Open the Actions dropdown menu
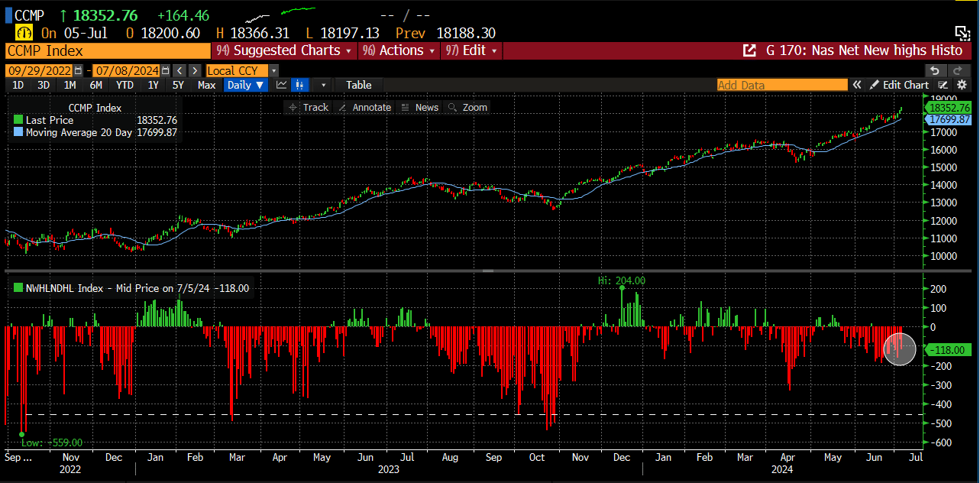 coord(398,50)
